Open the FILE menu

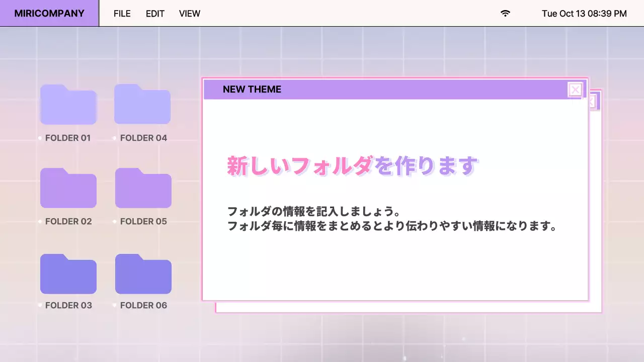coord(122,14)
